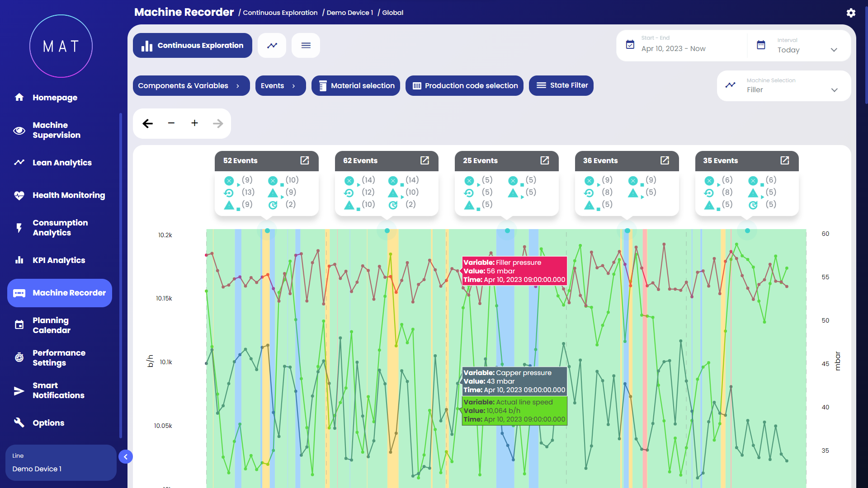Zoom out with the minus icon

coord(171,123)
